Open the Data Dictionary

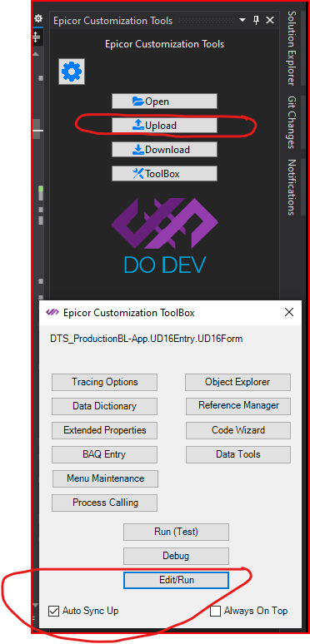[104, 406]
